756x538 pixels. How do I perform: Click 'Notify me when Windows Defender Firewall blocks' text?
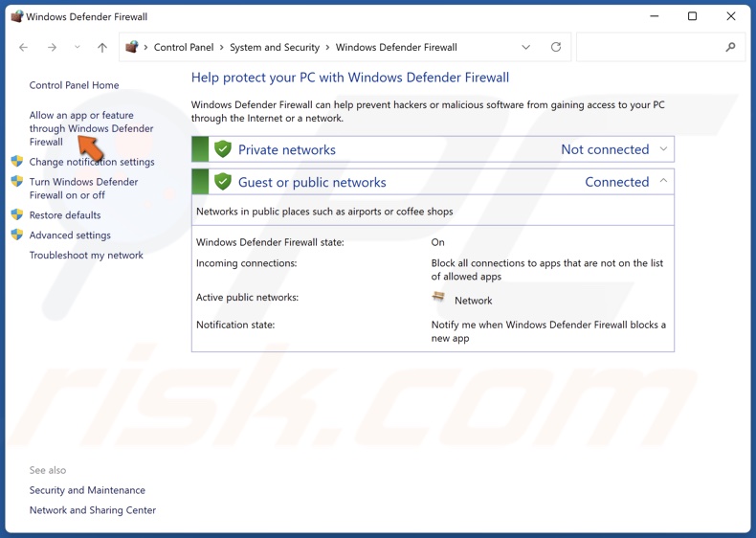(548, 331)
